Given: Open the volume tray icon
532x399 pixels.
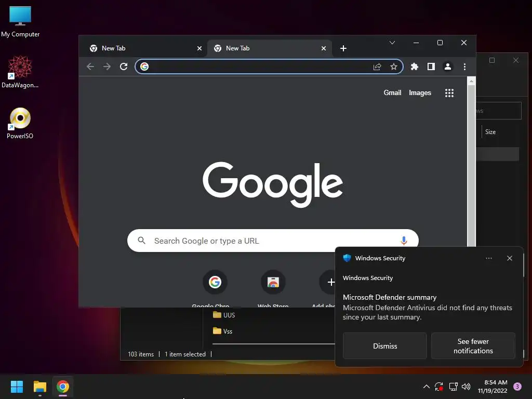Looking at the screenshot, I should pos(466,387).
